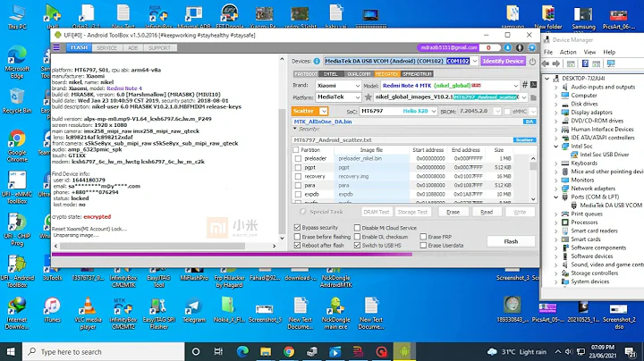
Task: Click the Special Task button
Action: click(x=322, y=212)
